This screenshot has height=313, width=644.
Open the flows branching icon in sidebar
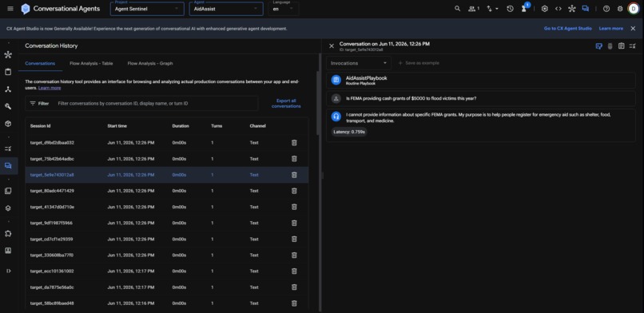pos(8,89)
